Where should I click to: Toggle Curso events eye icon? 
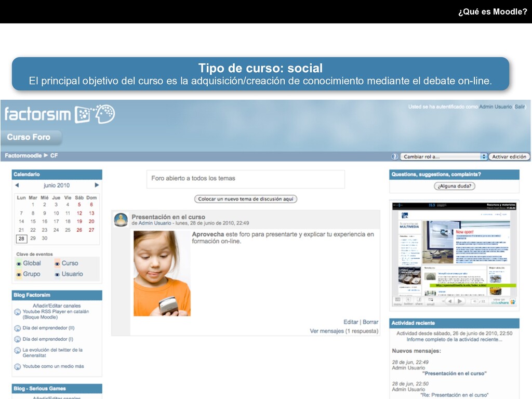pyautogui.click(x=57, y=263)
